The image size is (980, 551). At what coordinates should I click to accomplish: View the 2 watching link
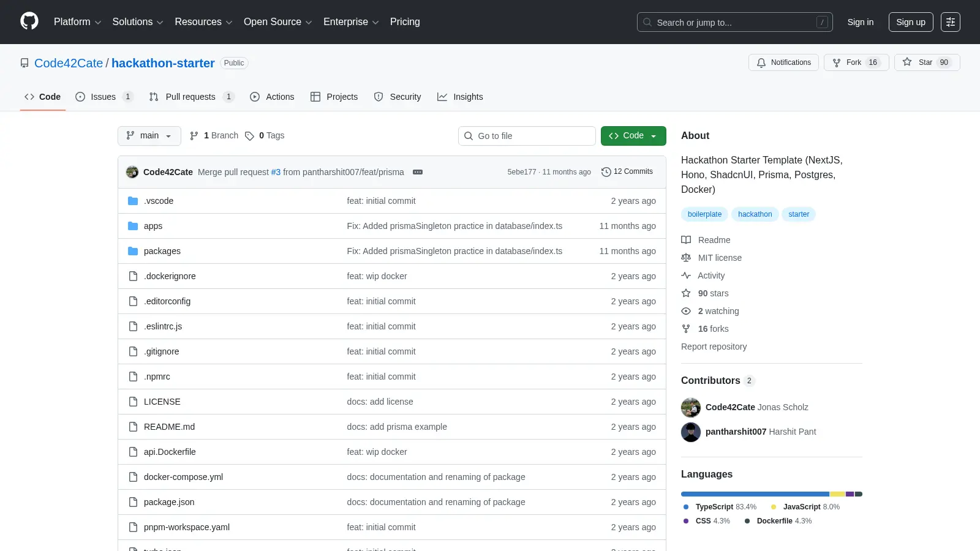pyautogui.click(x=710, y=311)
